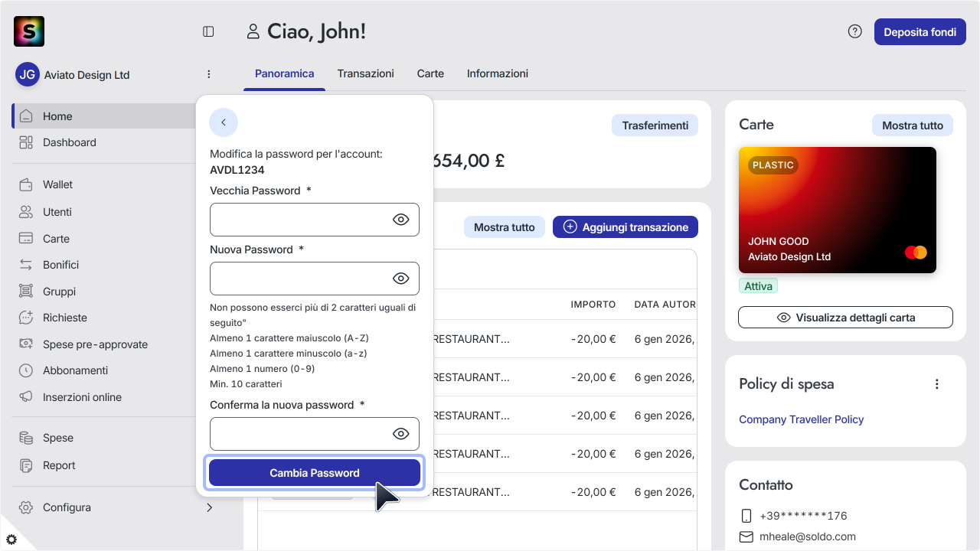
Task: Open the Company Traveller Policy link
Action: tap(801, 419)
